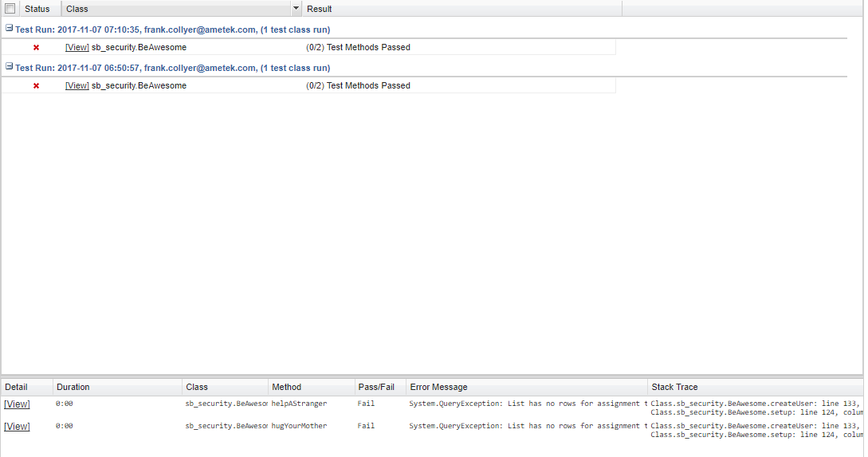The image size is (868, 457).
Task: Collapse the 2017-11-07 07:10:35 test run group
Action: click(9, 30)
